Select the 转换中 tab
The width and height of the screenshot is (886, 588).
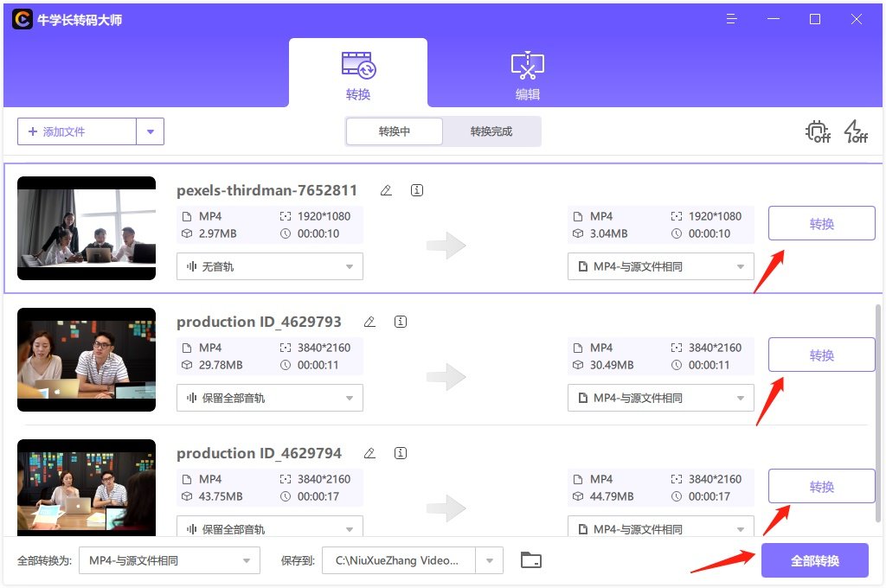[394, 131]
